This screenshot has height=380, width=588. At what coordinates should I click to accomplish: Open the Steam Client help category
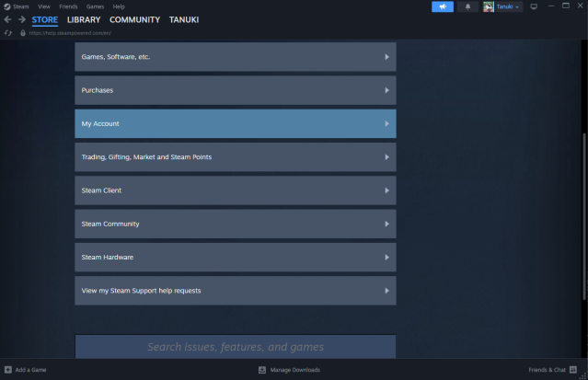click(x=236, y=190)
